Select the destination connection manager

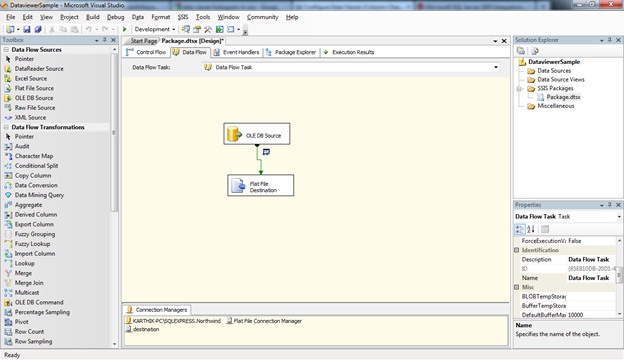pos(142,329)
